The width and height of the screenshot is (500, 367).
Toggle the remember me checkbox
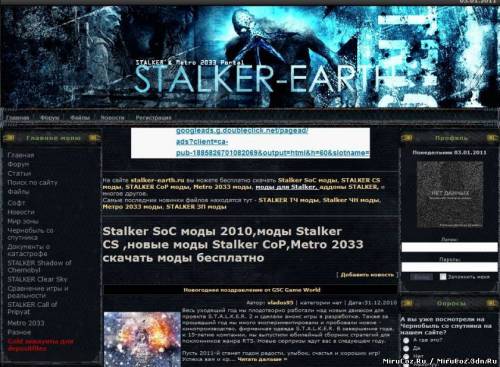(443, 276)
